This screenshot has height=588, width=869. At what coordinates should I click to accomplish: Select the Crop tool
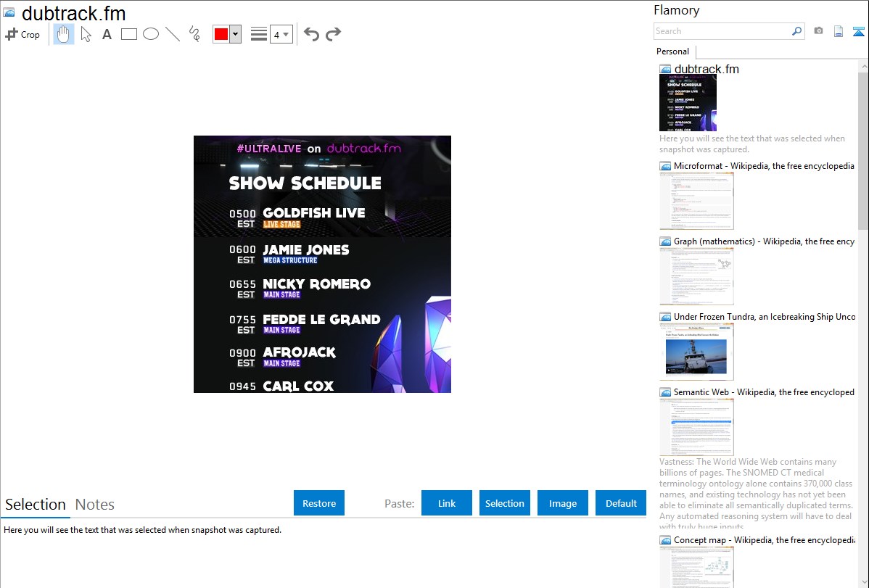click(x=22, y=34)
